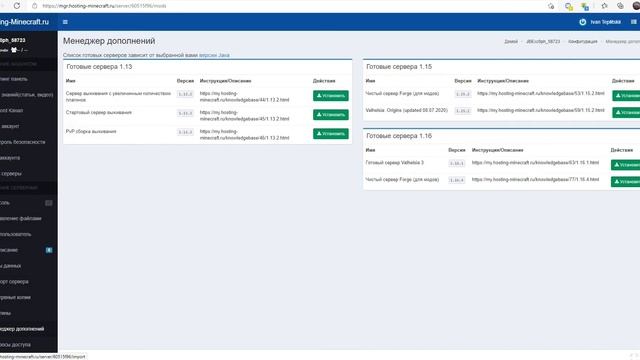Click the favorites star icon in browser toolbar
640x360 pixels.
click(x=604, y=6)
